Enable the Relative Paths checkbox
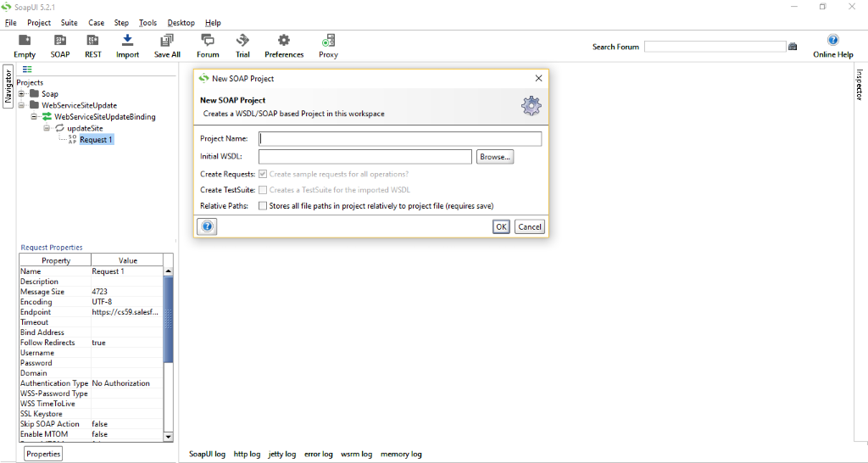Image resolution: width=868 pixels, height=463 pixels. click(x=263, y=206)
